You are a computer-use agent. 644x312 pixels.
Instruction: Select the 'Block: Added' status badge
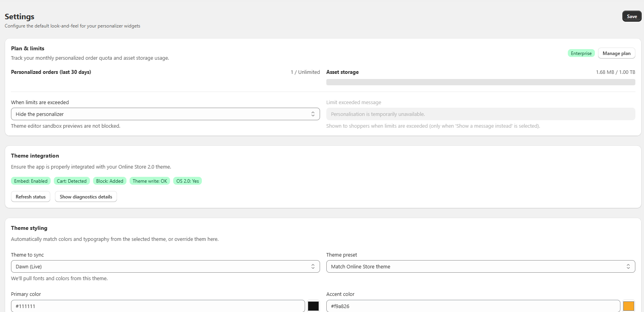coord(110,181)
